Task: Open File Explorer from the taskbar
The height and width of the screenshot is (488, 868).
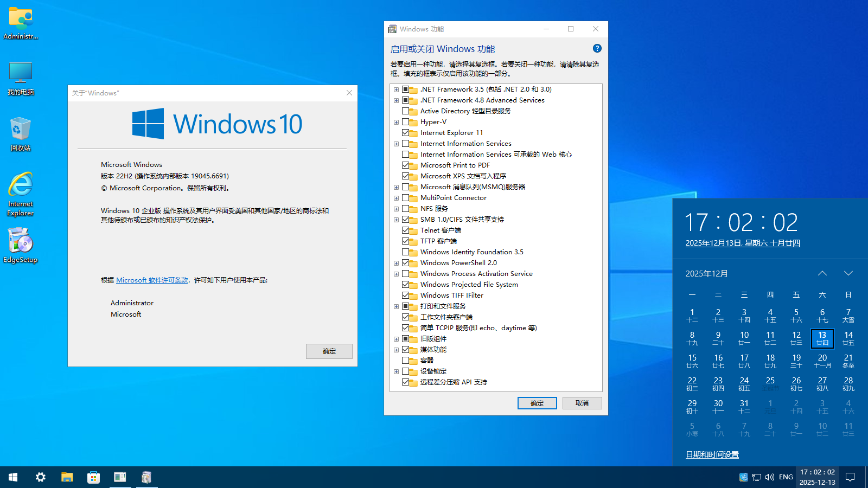Action: tap(67, 477)
